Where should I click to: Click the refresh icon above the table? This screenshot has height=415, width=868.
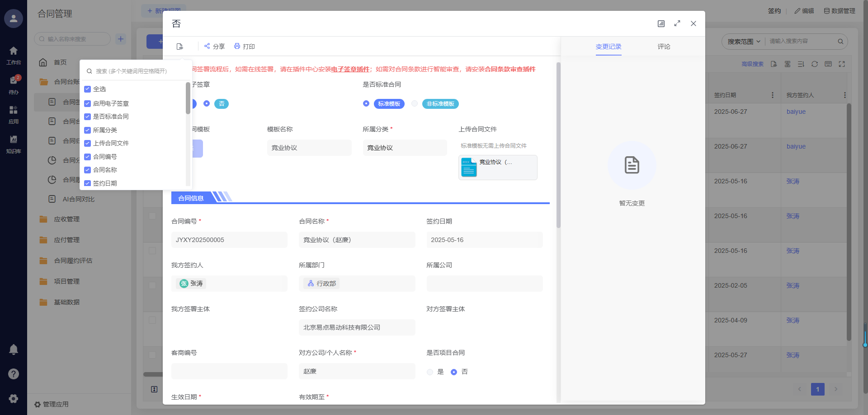tap(815, 64)
